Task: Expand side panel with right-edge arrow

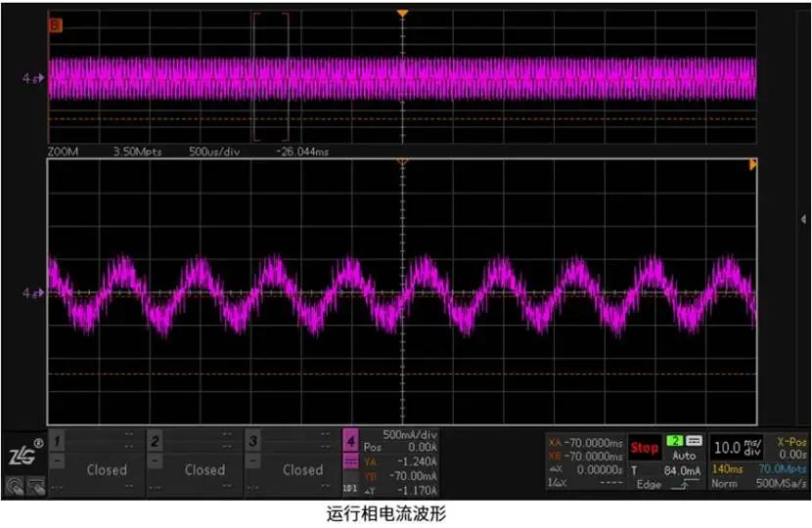Action: 803,219
